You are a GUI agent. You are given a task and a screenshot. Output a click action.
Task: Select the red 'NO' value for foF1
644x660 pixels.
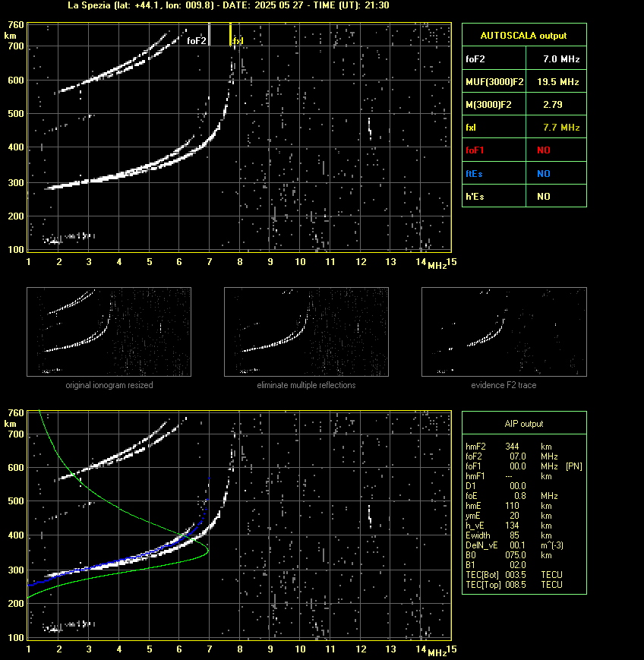(544, 150)
